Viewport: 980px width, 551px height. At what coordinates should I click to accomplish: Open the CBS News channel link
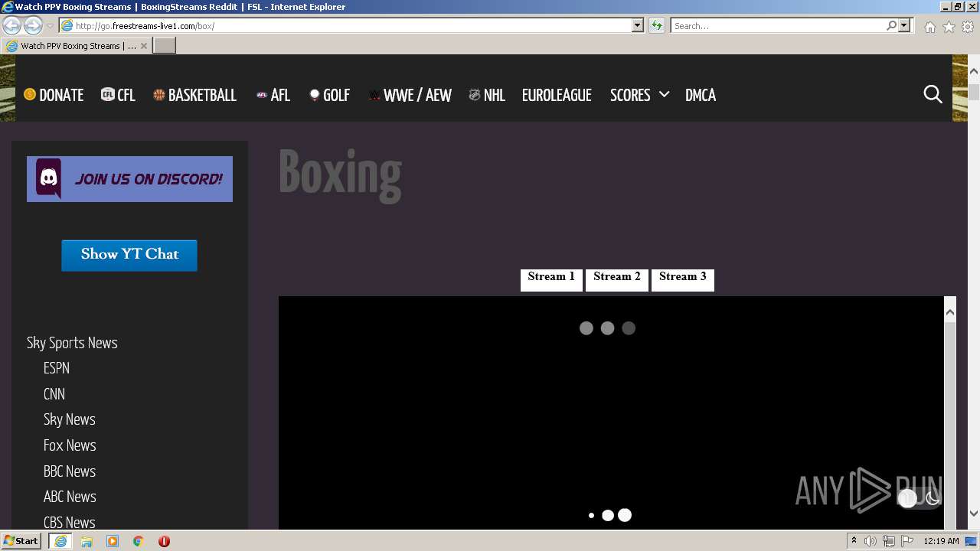(x=70, y=523)
